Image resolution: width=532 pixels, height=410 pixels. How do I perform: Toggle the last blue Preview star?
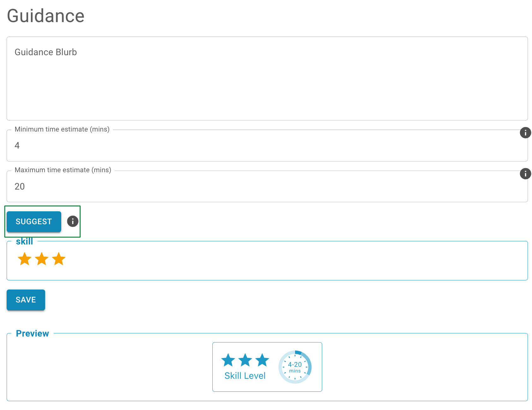click(x=262, y=360)
